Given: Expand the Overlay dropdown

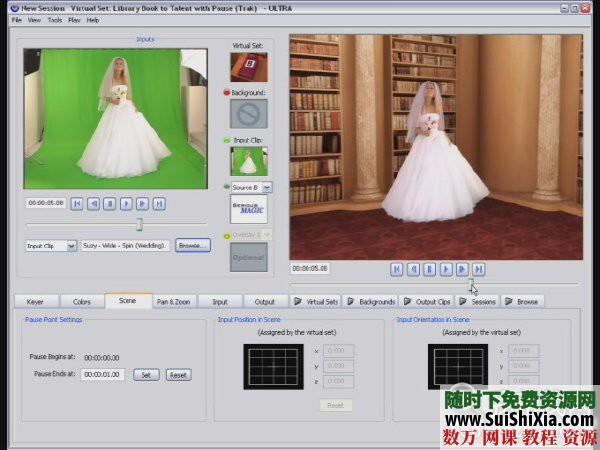Looking at the screenshot, I should point(266,235).
